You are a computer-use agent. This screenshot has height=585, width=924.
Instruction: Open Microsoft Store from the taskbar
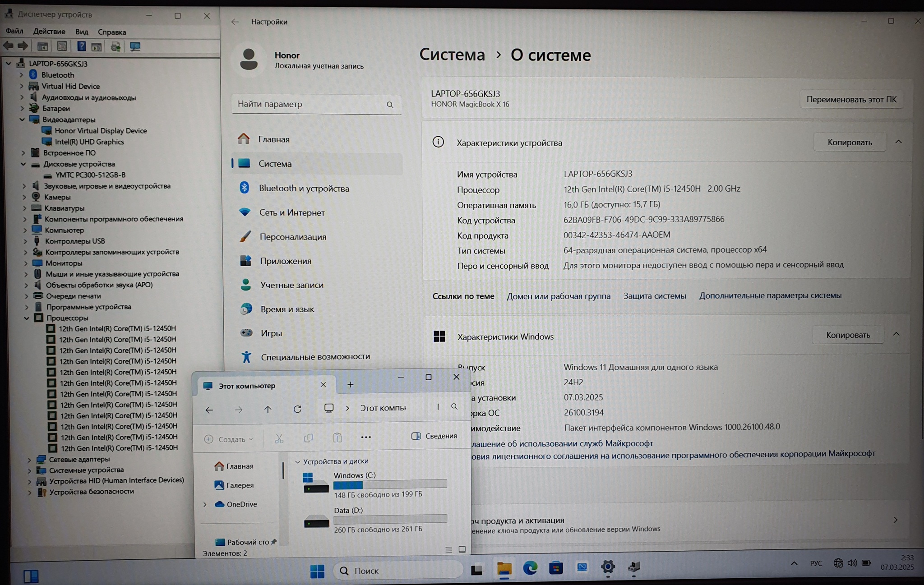[x=556, y=568]
